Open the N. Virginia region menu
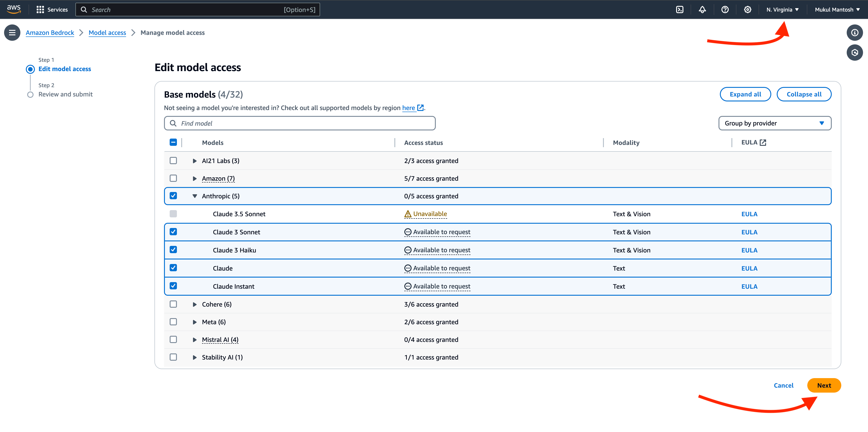This screenshot has width=868, height=432. pyautogui.click(x=782, y=10)
